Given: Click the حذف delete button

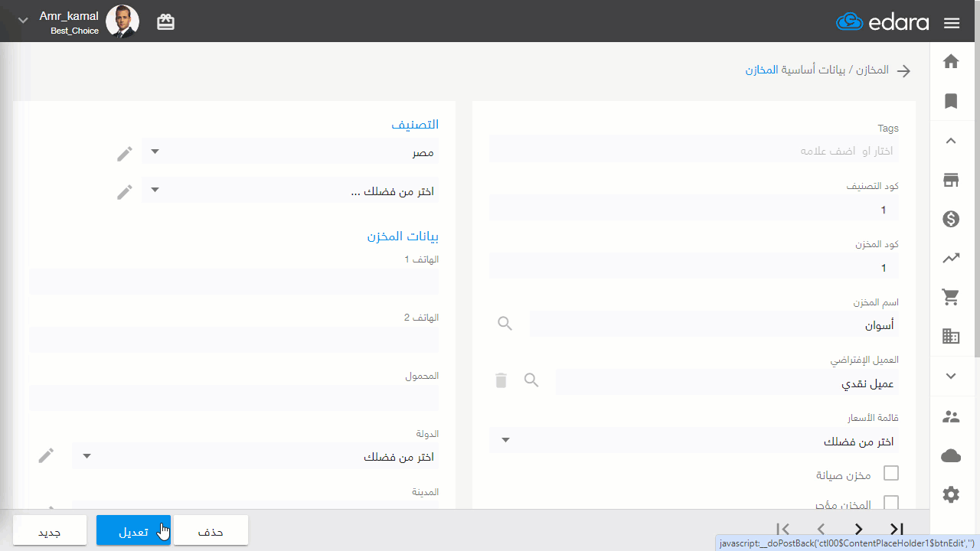Looking at the screenshot, I should click(211, 530).
